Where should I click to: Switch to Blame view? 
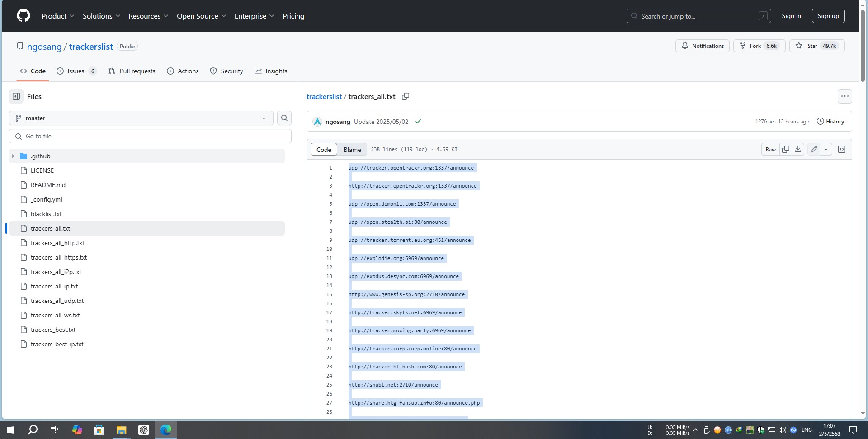click(x=352, y=149)
